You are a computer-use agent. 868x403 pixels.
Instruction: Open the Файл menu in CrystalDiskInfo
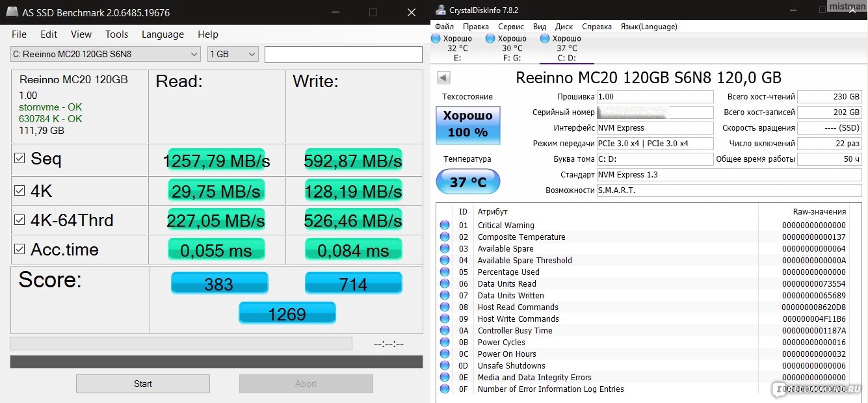coord(445,27)
